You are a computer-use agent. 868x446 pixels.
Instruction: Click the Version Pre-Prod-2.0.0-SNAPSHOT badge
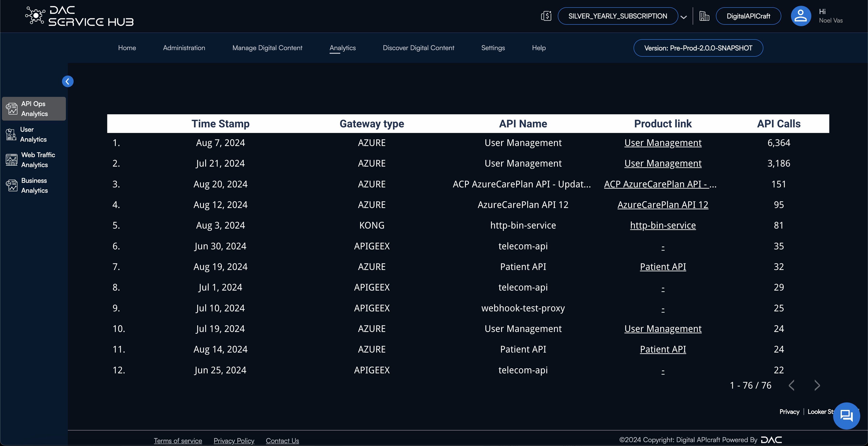(698, 48)
